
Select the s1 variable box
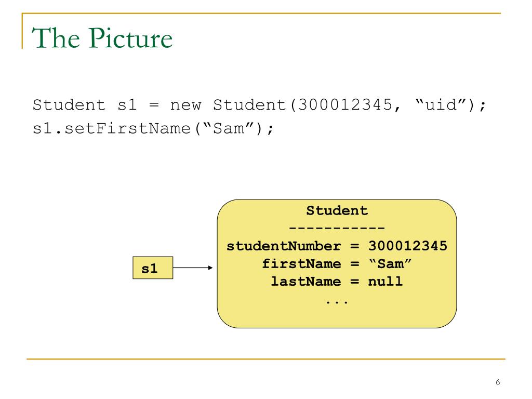coord(153,268)
